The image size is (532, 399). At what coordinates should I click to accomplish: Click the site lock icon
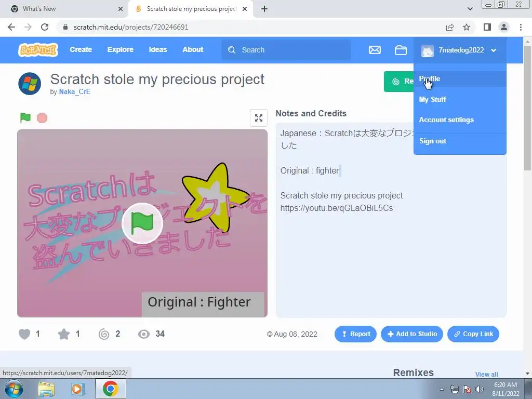point(66,27)
